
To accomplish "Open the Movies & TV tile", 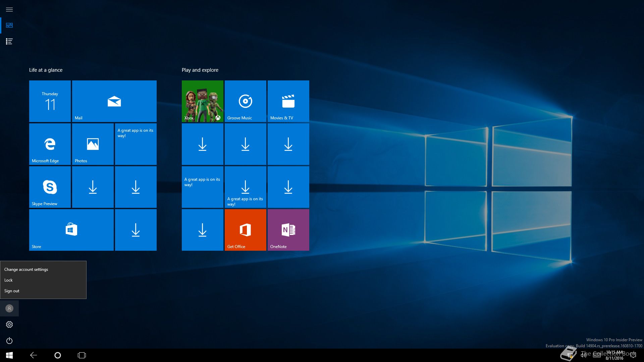I will click(x=288, y=101).
